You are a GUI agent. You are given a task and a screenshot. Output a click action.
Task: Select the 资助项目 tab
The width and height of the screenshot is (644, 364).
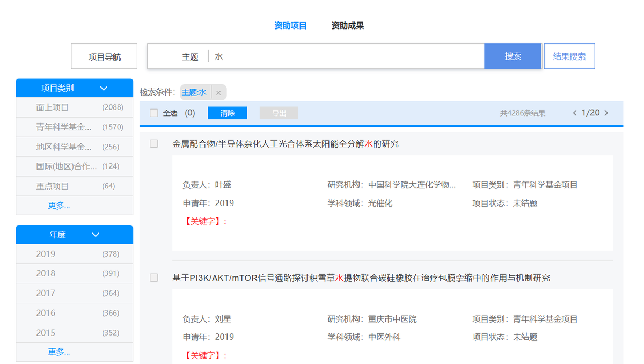click(290, 25)
